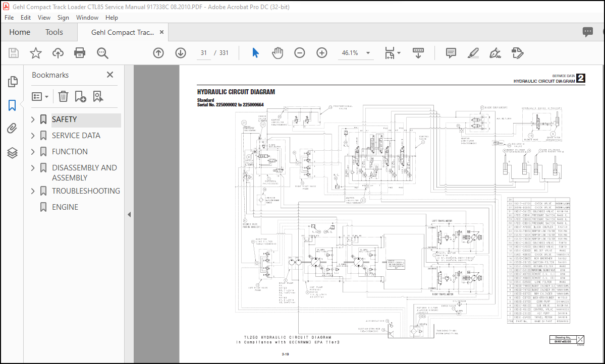
Task: Add a sticky note comment
Action: click(x=451, y=53)
